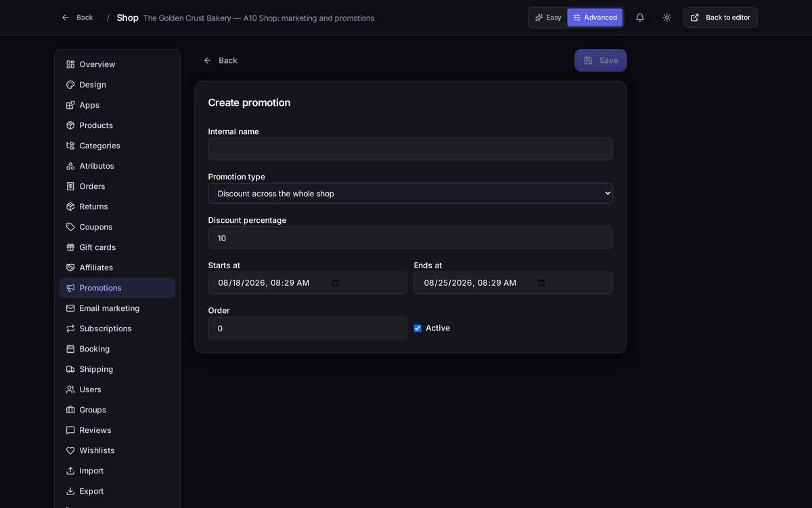The image size is (812, 508).
Task: Click the Save button
Action: pyautogui.click(x=601, y=60)
